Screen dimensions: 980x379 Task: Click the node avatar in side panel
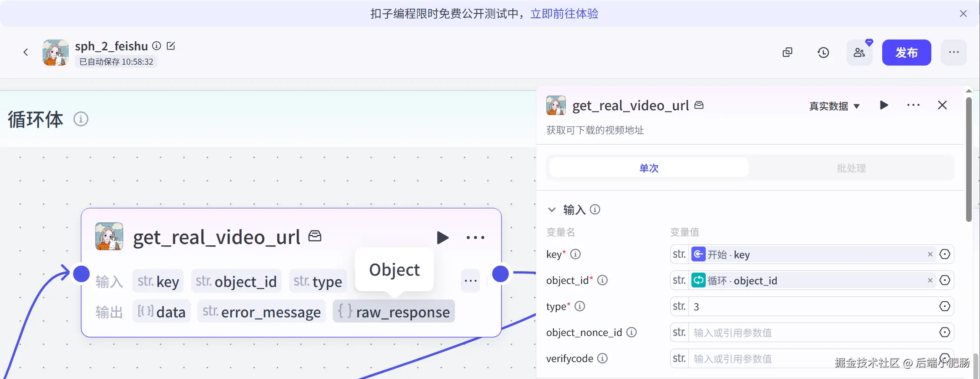pos(556,105)
